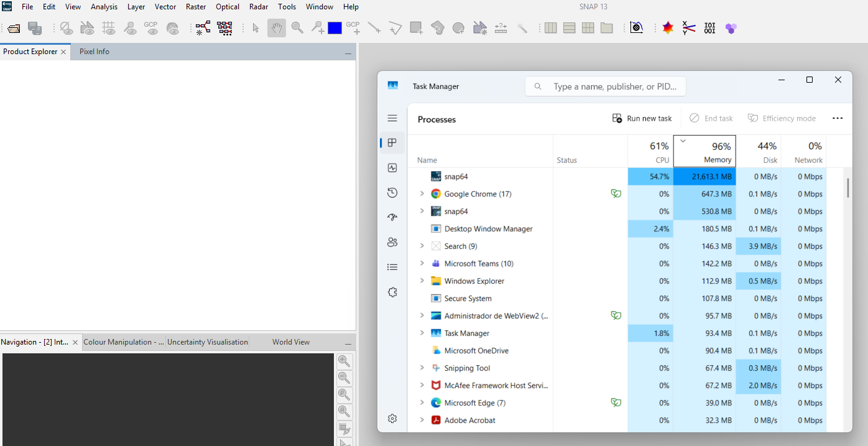Click the Run new task button
The image size is (868, 446).
point(642,118)
